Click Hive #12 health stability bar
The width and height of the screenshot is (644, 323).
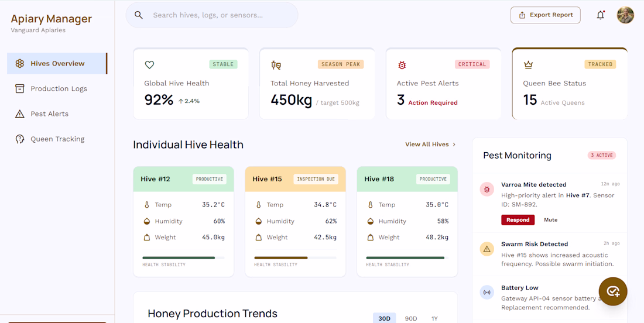tap(183, 257)
